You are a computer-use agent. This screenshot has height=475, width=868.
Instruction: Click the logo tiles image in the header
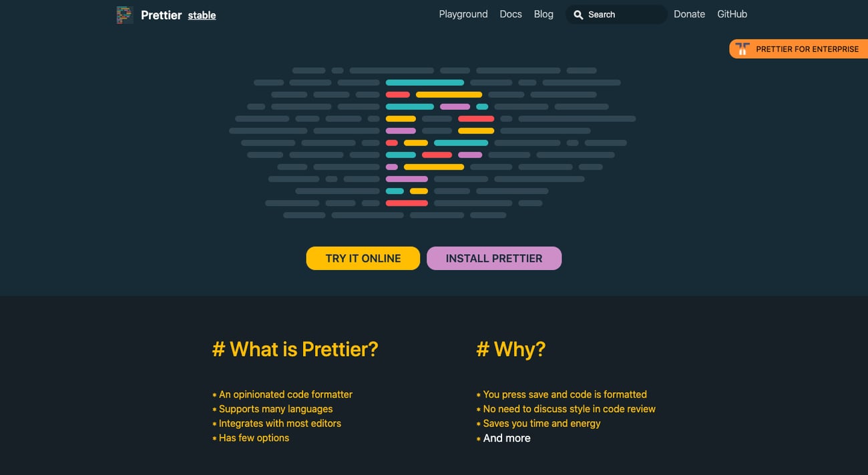point(125,14)
